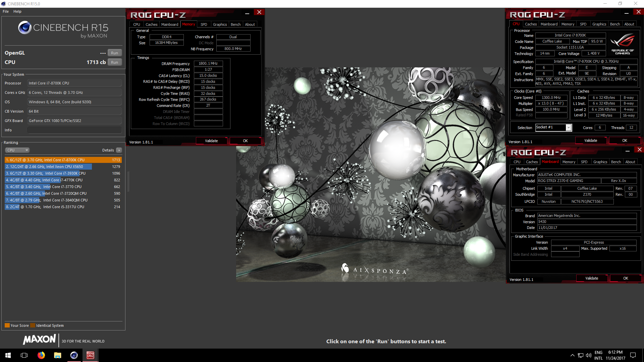Select the i7-4770K ranking row
This screenshot has width=644, height=362.
[63, 180]
